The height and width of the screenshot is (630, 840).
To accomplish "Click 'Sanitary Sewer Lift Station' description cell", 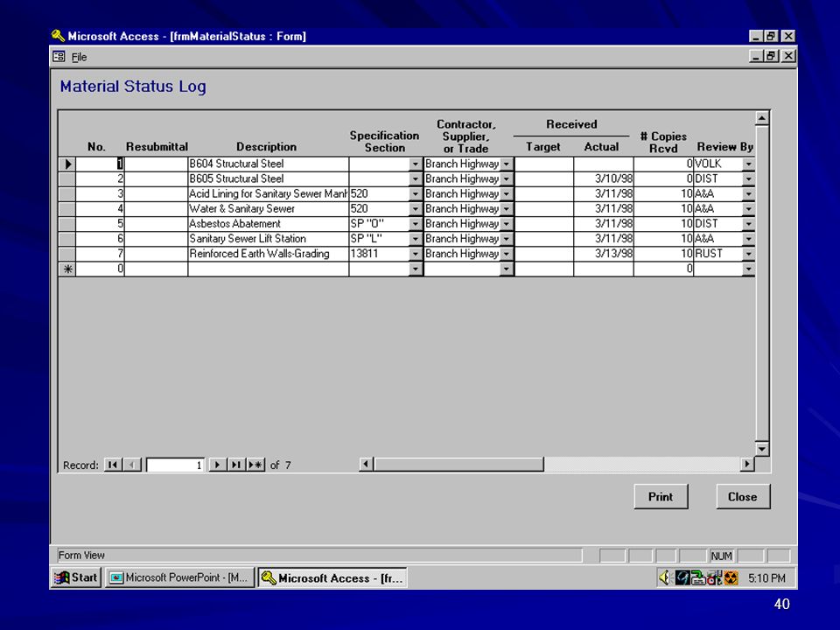I will click(268, 239).
